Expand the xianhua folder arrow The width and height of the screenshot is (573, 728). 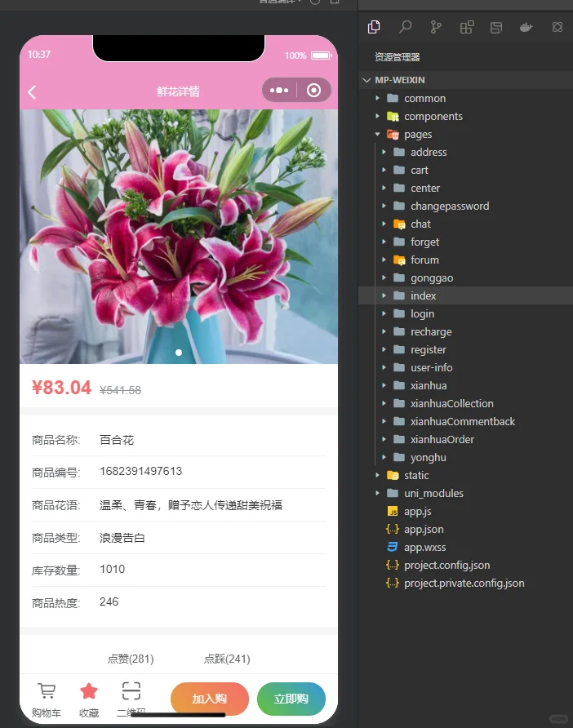[384, 386]
